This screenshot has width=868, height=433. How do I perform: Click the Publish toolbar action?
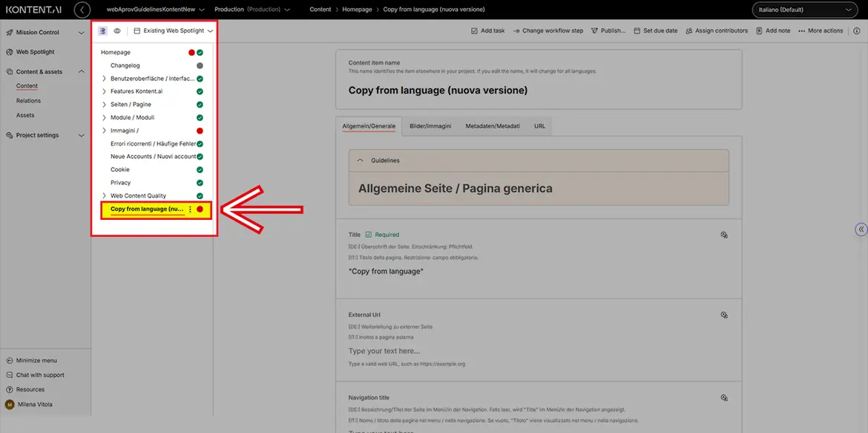(x=608, y=31)
